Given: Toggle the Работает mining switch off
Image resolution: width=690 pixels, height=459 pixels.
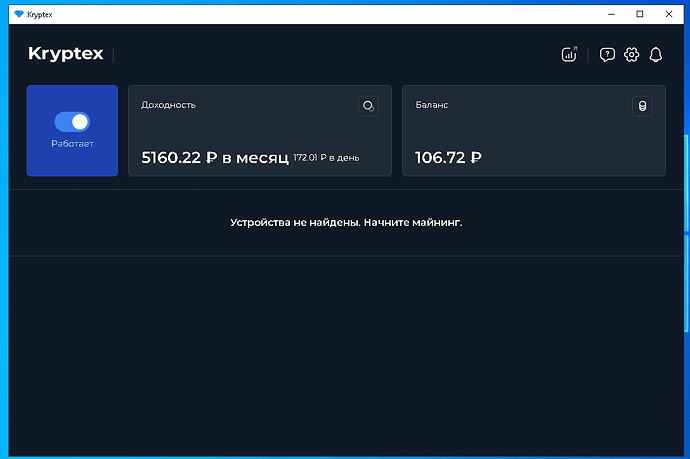Looking at the screenshot, I should click(x=72, y=122).
